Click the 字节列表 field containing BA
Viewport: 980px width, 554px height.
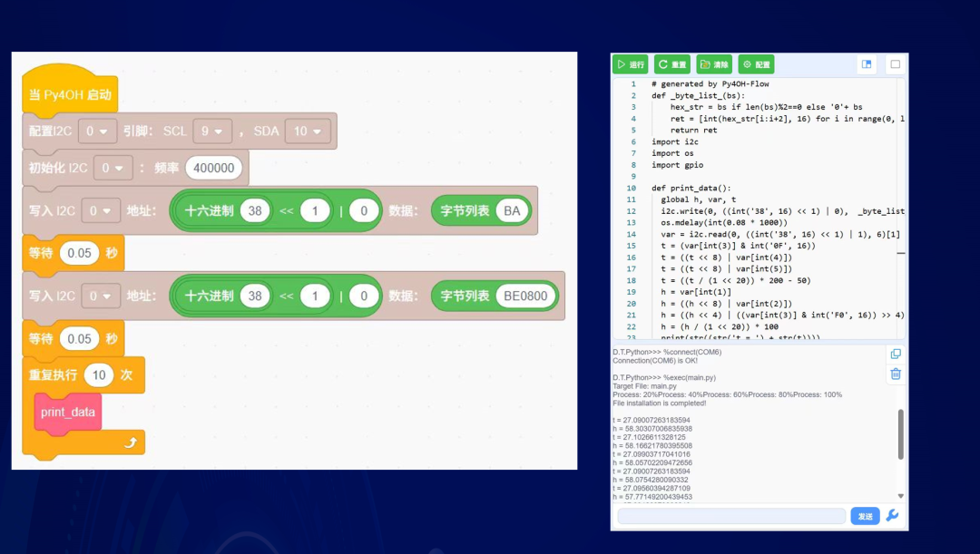(x=512, y=211)
